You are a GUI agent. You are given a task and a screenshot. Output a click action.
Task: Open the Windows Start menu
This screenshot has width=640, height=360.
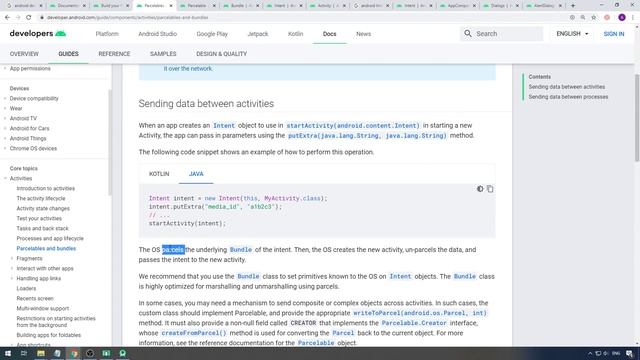(x=7, y=353)
